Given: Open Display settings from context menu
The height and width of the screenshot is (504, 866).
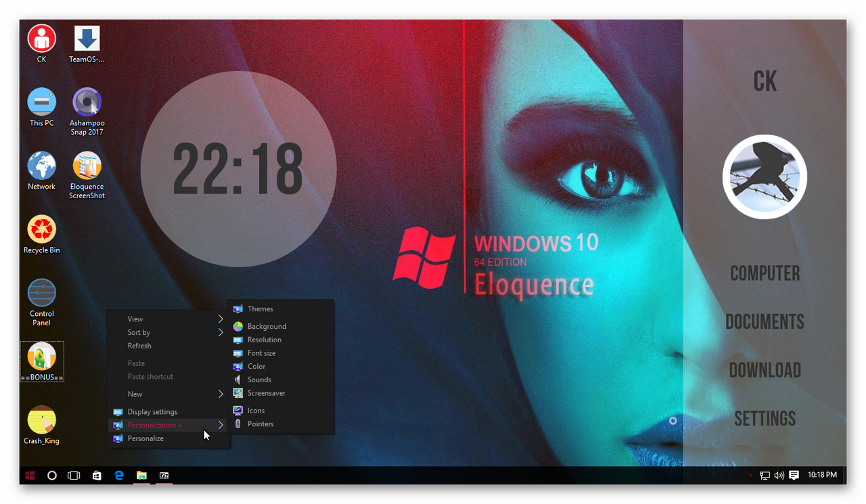Looking at the screenshot, I should [x=168, y=412].
